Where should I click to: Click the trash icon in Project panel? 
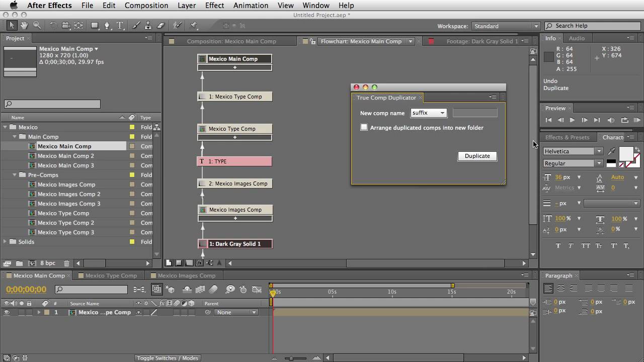(x=67, y=263)
